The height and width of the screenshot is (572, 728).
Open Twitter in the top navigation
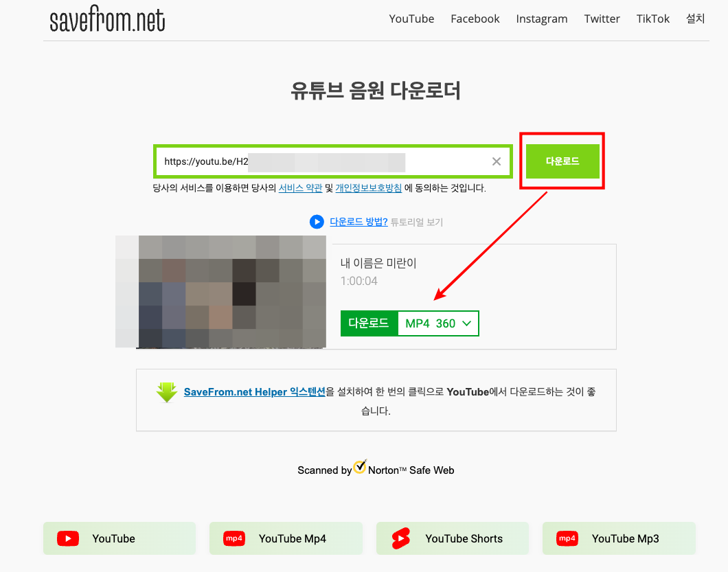click(x=602, y=19)
